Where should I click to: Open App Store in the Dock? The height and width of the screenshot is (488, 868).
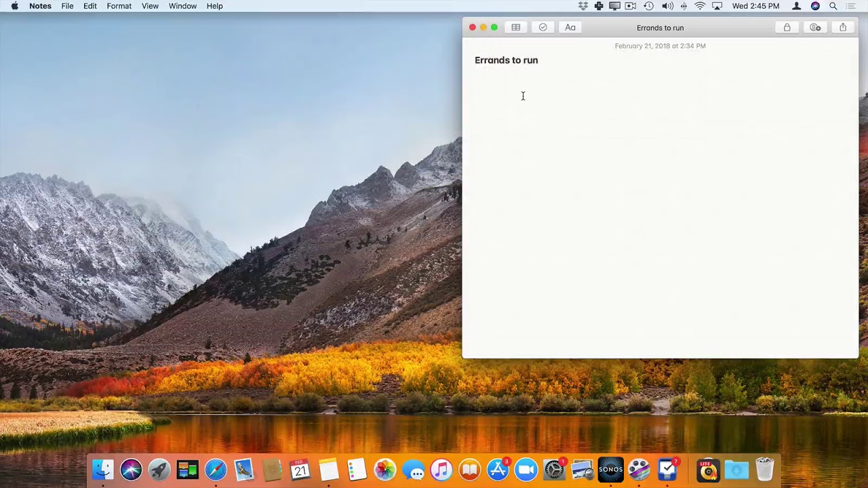click(x=498, y=470)
